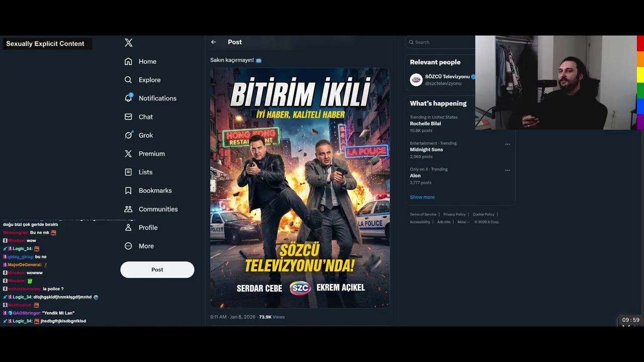Click QAOSbringer's 'Yendik Mi Lan' chat message
Viewport: 644px width, 362px height.
point(58,313)
